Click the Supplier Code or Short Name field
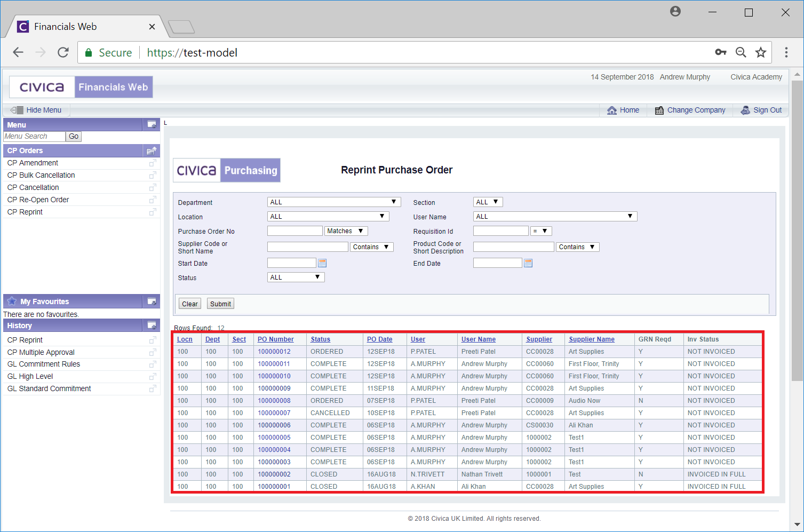The image size is (804, 532). click(x=308, y=247)
